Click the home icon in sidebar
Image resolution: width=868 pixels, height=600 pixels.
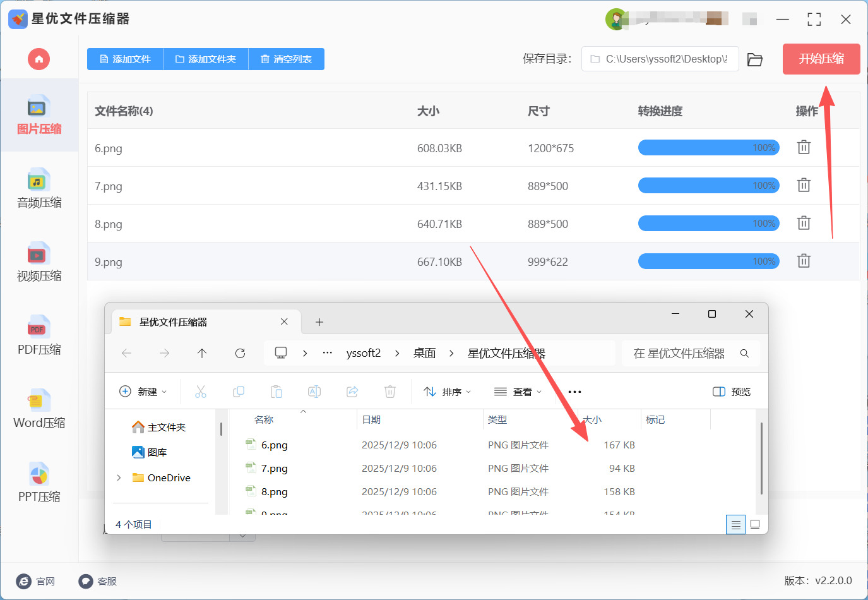point(39,59)
